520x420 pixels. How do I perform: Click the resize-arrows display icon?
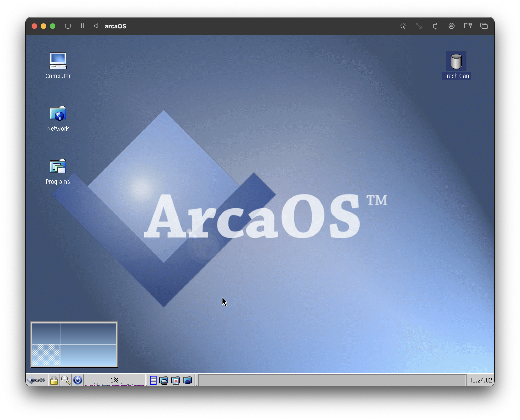pos(419,26)
